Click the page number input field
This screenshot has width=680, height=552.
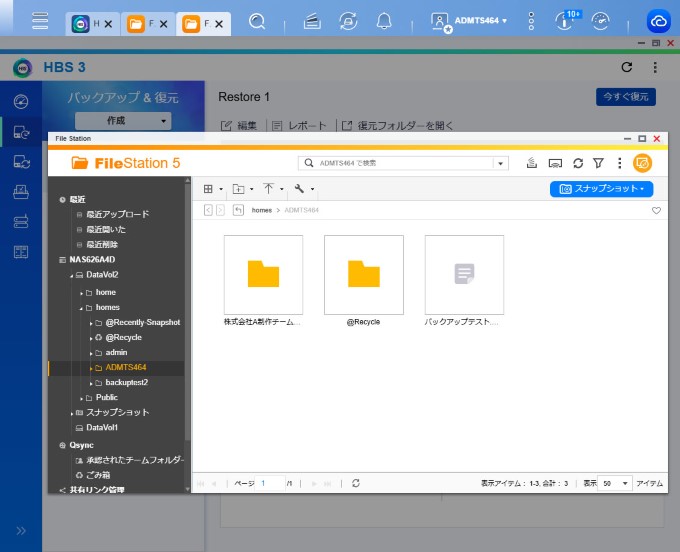tap(270, 483)
